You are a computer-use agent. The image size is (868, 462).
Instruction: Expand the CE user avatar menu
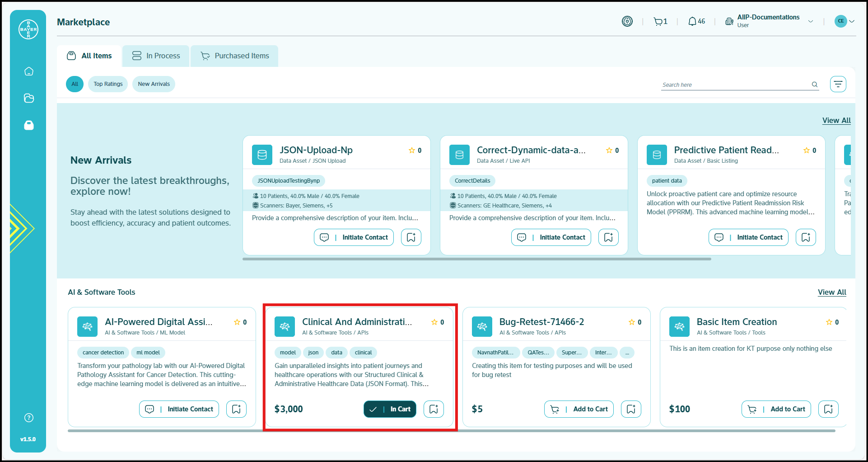pos(845,21)
